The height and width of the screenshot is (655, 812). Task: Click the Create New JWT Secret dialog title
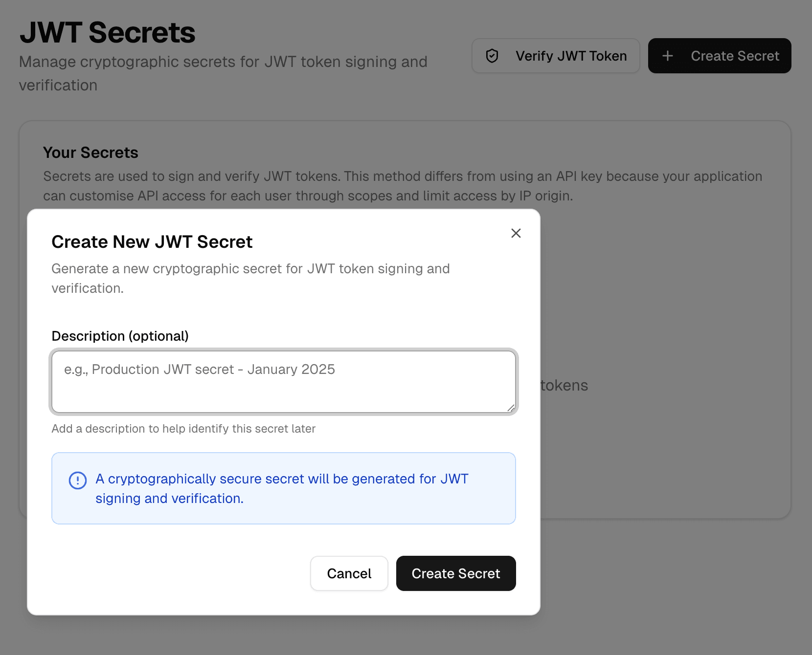pos(152,241)
